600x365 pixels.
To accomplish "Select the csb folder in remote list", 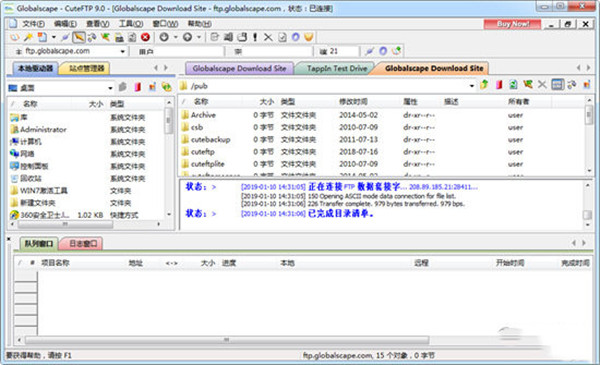I will coord(197,127).
